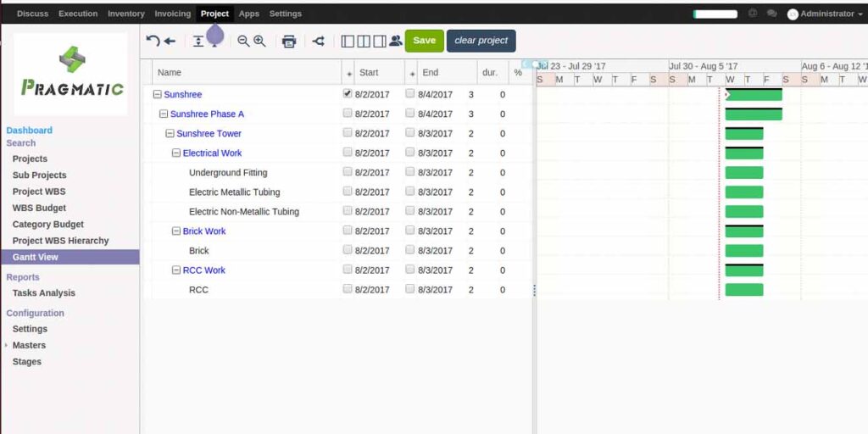
Task: Enable start milestone checkbox for RCC task
Action: pos(348,289)
